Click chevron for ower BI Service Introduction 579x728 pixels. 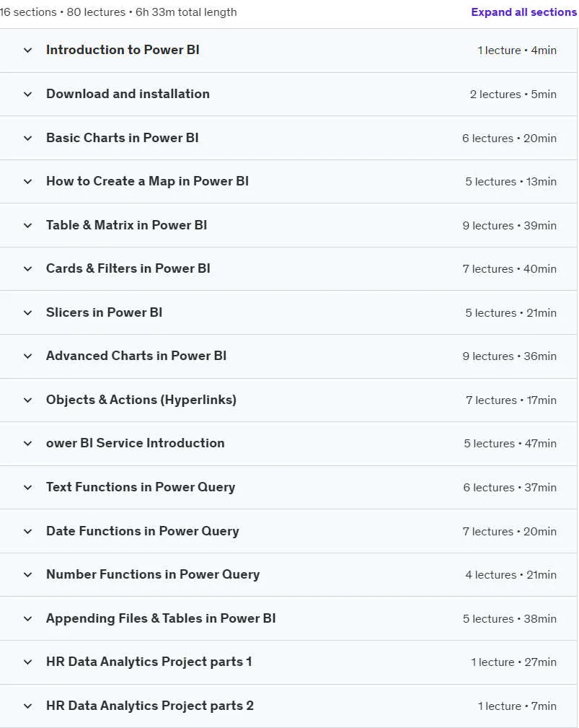(x=28, y=444)
